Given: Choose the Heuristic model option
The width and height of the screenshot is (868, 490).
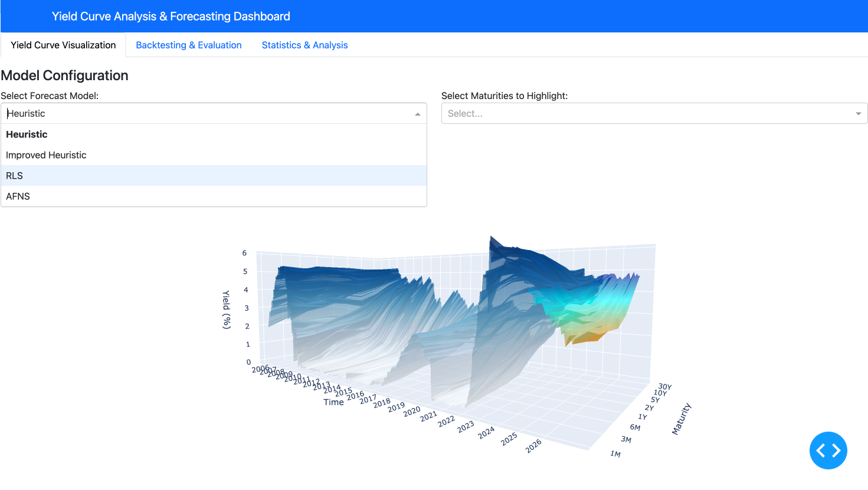Looking at the screenshot, I should (27, 134).
